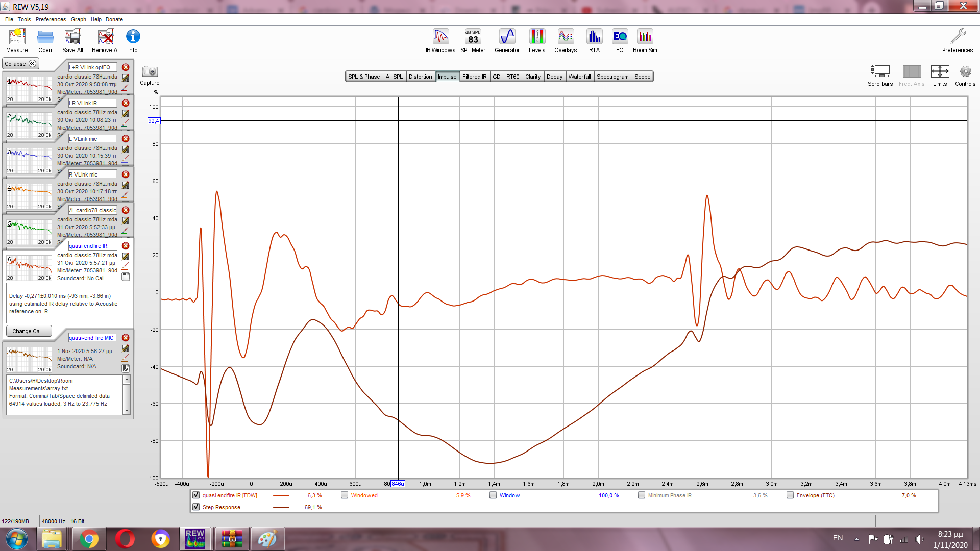Toggle graph Scrollbars
980x551 pixels.
click(880, 76)
